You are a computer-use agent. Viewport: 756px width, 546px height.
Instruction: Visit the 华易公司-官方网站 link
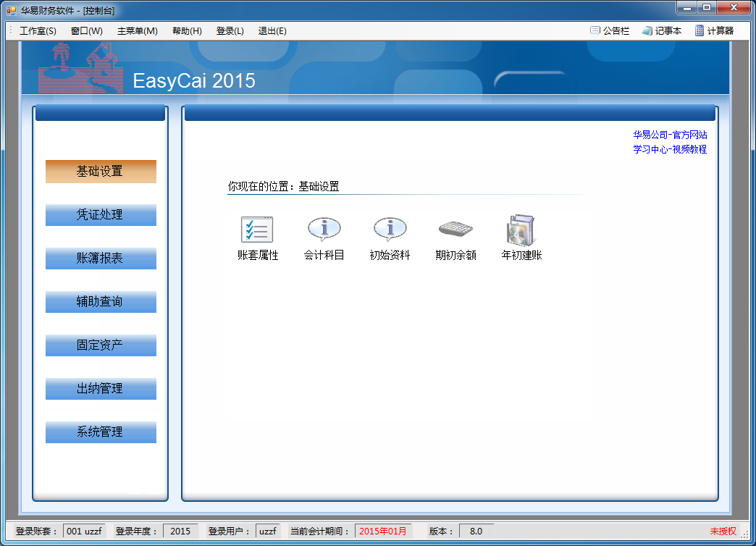click(x=670, y=135)
